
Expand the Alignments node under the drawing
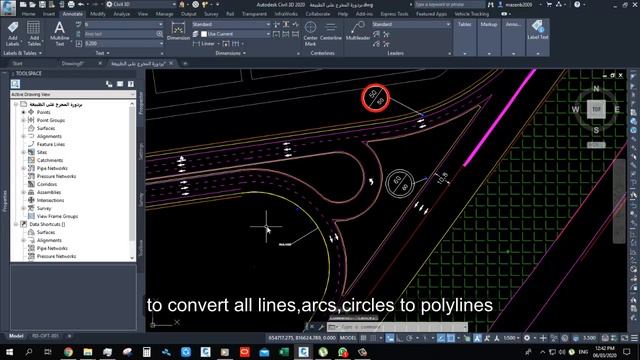pyautogui.click(x=23, y=136)
